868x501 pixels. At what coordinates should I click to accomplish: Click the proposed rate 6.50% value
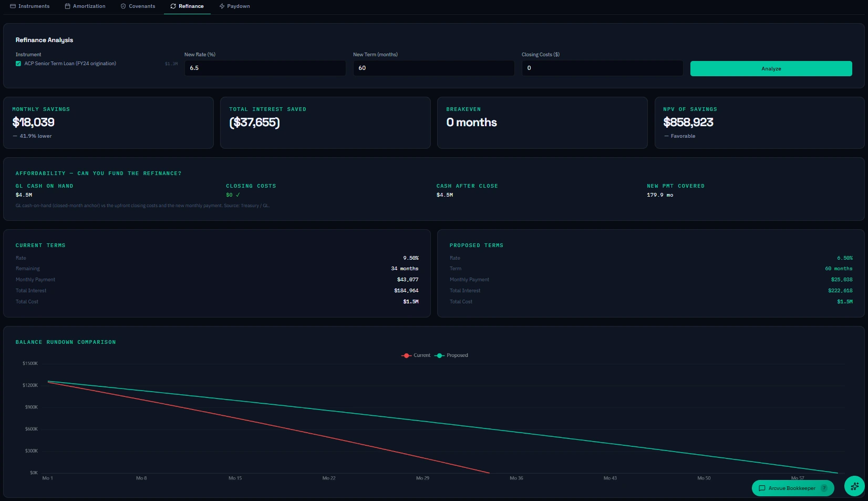click(845, 258)
